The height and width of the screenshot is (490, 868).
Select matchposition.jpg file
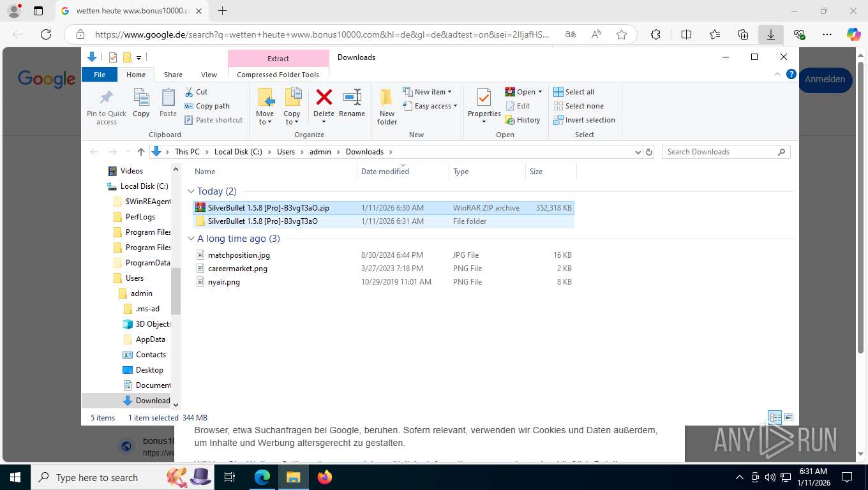click(x=384, y=255)
